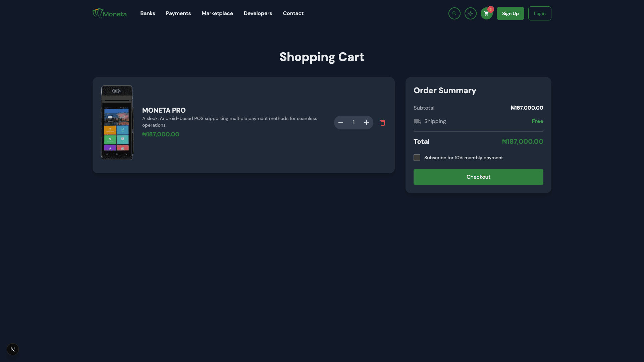Click the Moneta logo

(x=109, y=13)
